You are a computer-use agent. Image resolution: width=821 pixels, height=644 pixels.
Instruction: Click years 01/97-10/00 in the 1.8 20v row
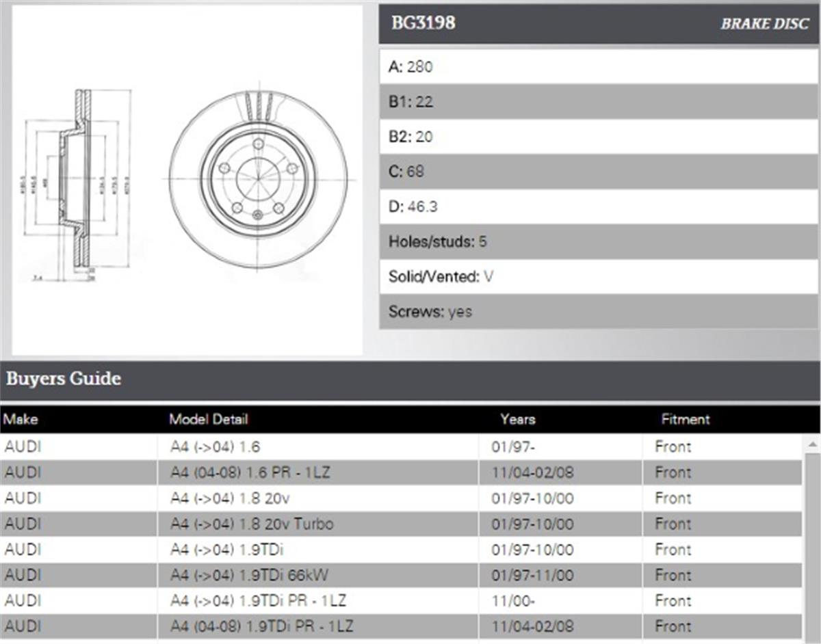point(560,498)
